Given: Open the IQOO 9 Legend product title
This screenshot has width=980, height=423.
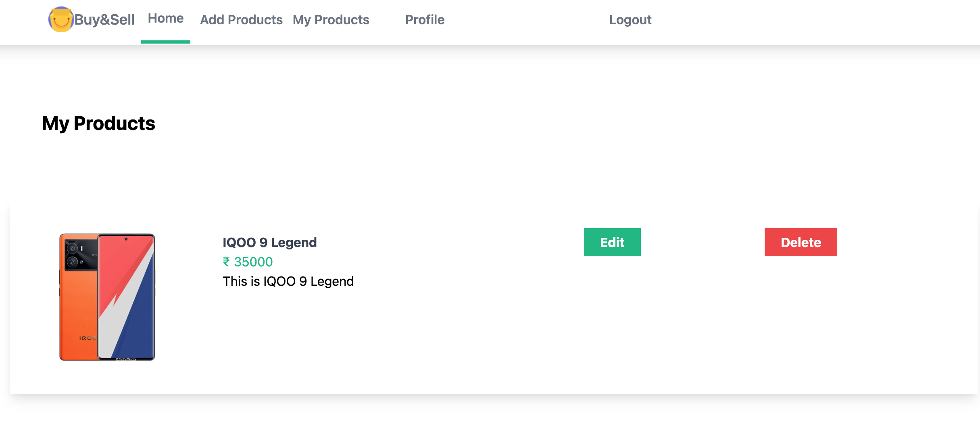Looking at the screenshot, I should click(269, 242).
